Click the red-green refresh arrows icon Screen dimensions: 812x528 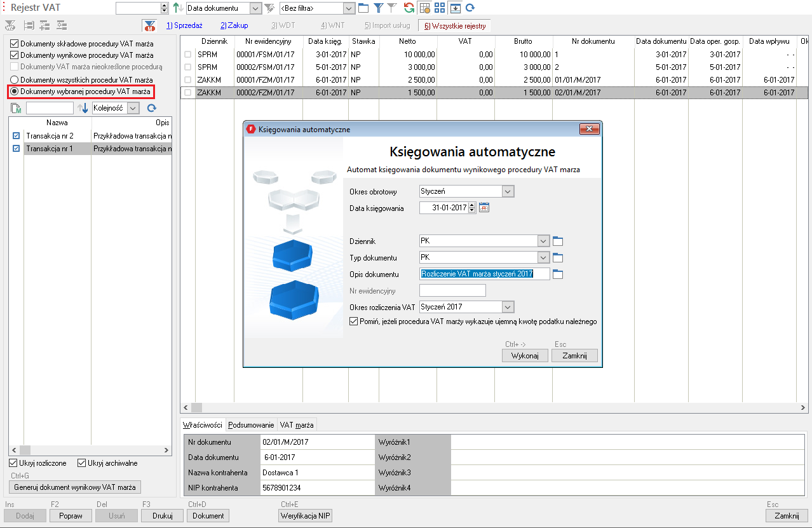click(x=409, y=8)
